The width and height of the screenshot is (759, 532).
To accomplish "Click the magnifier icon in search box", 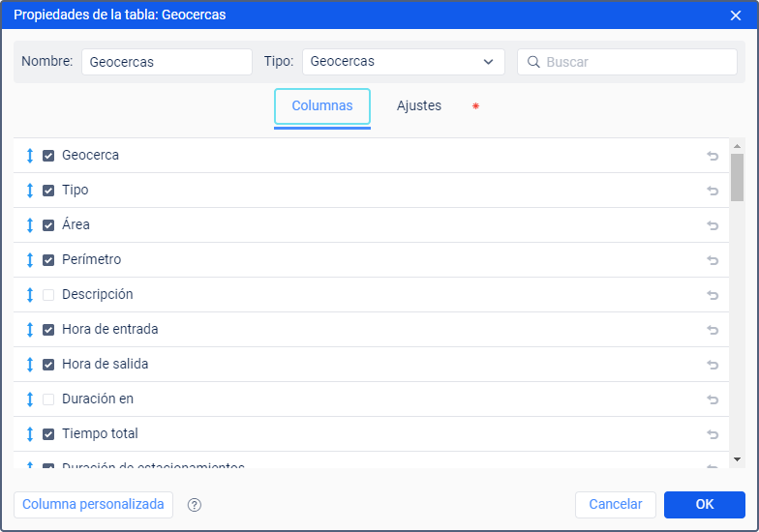I will pos(533,62).
